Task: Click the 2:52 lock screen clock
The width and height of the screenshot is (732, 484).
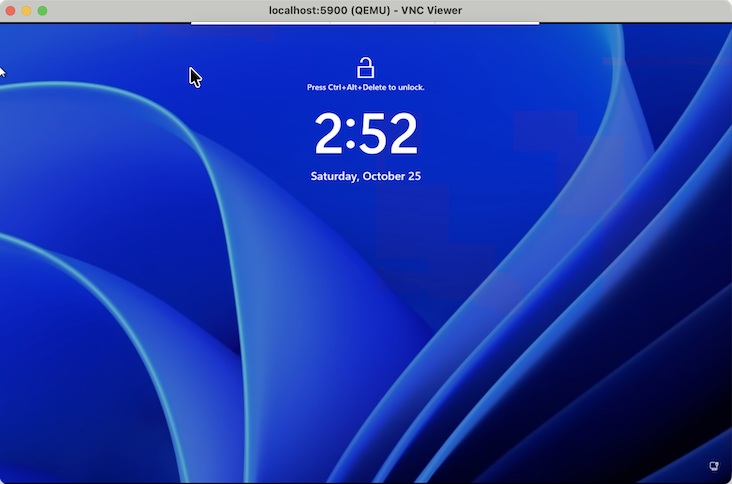Action: (x=366, y=134)
